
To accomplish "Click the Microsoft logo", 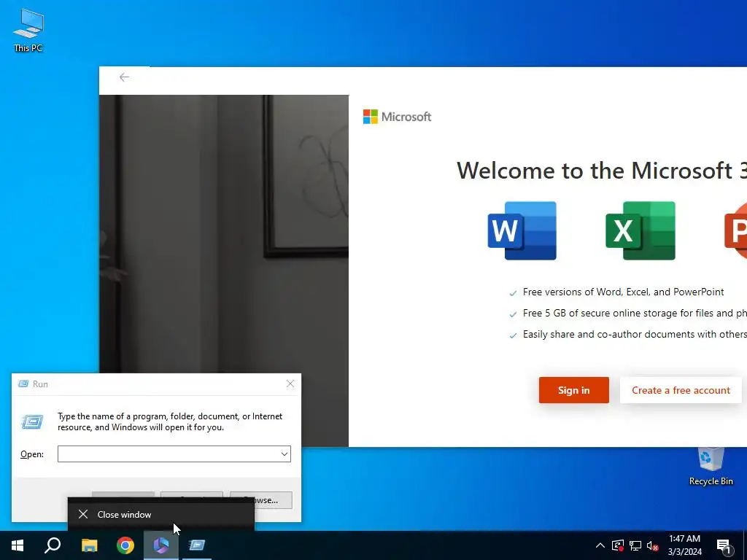I will pos(397,117).
